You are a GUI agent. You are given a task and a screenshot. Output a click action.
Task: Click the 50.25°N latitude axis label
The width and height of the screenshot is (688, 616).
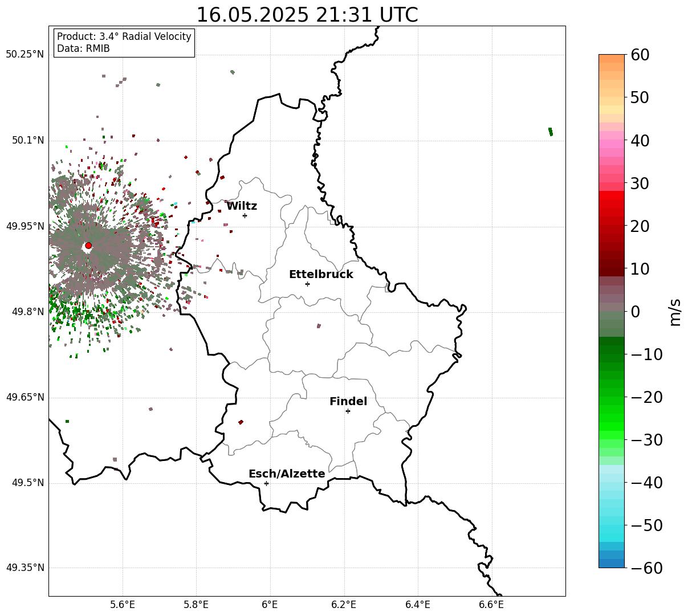[25, 55]
